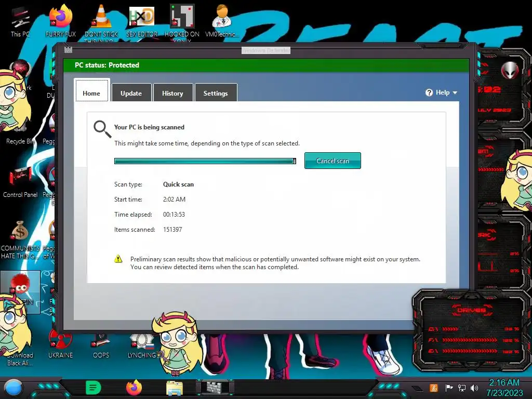The width and height of the screenshot is (532, 399).
Task: Click the 'Your PC is being scanned' heading
Action: [x=149, y=127]
